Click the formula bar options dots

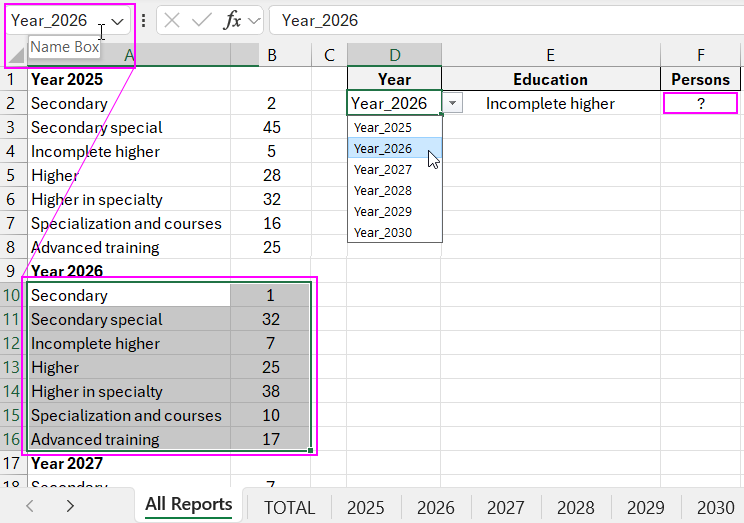click(x=143, y=20)
